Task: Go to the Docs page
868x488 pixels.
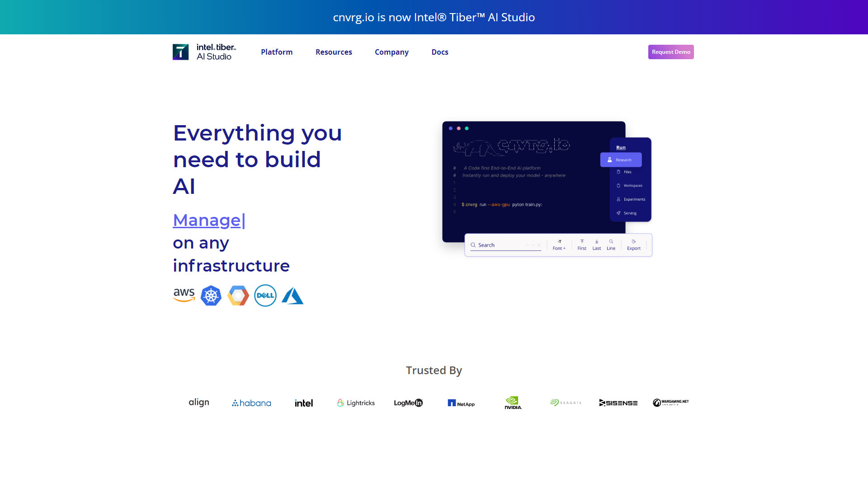Action: 440,52
